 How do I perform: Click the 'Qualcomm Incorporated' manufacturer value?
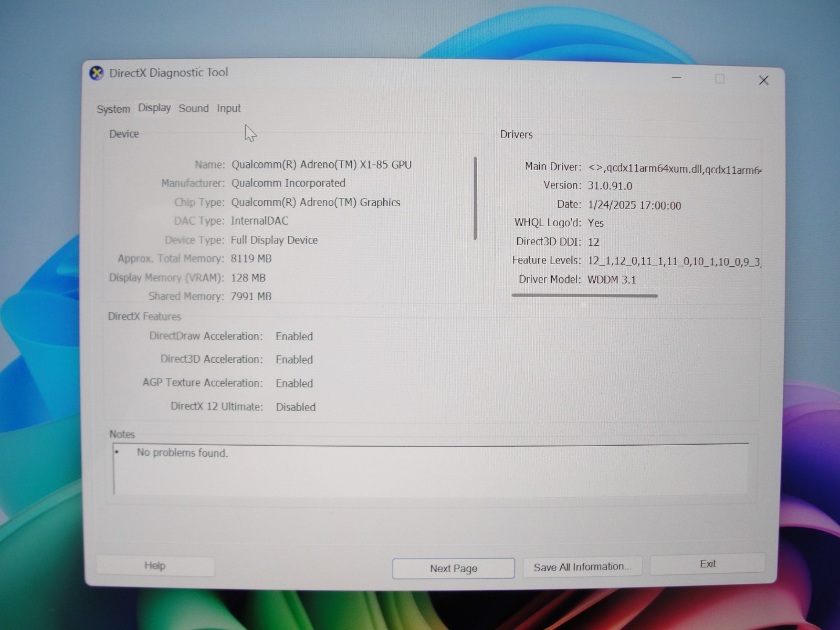coord(288,183)
